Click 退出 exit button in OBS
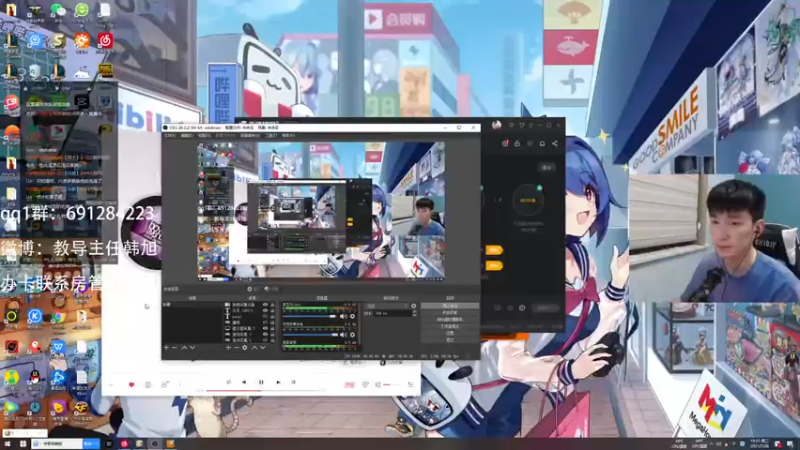800x450 pixels. coord(449,339)
